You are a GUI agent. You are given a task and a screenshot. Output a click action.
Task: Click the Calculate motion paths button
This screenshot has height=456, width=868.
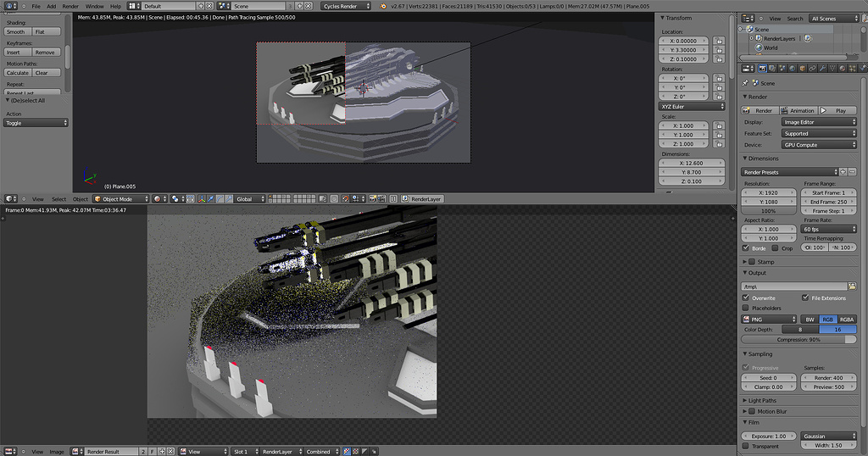tap(18, 73)
